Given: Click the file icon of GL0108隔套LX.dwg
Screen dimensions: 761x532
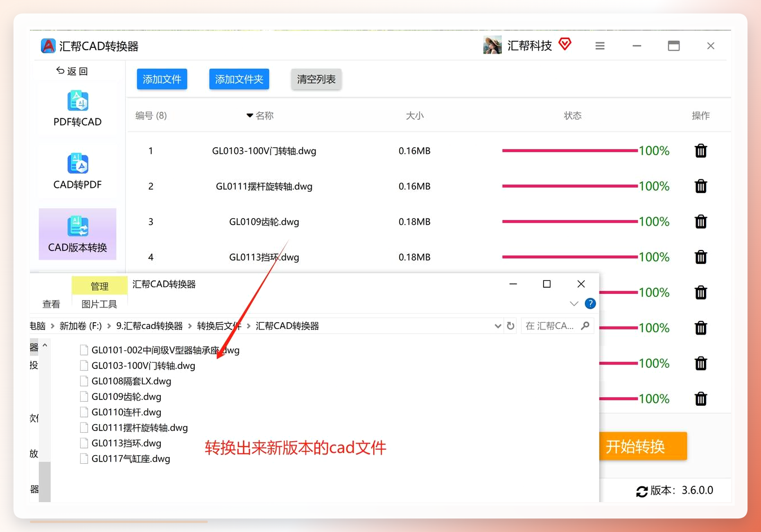Looking at the screenshot, I should [x=84, y=381].
